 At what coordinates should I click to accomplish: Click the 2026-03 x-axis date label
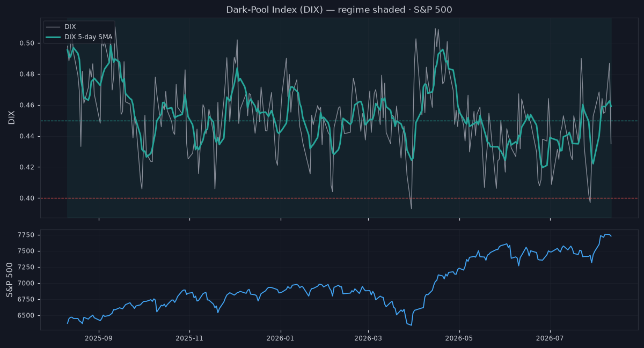point(368,338)
